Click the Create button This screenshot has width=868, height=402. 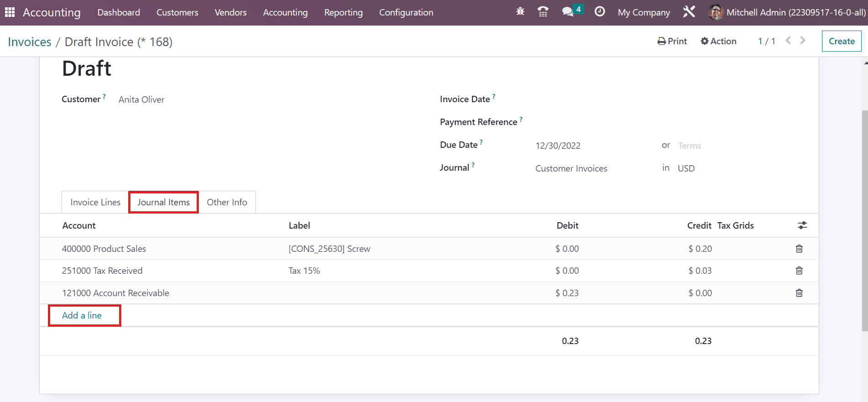tap(842, 41)
